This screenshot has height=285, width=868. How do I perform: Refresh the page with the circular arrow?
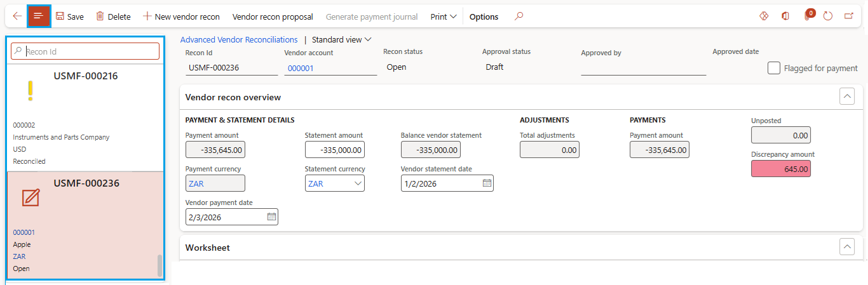click(827, 17)
